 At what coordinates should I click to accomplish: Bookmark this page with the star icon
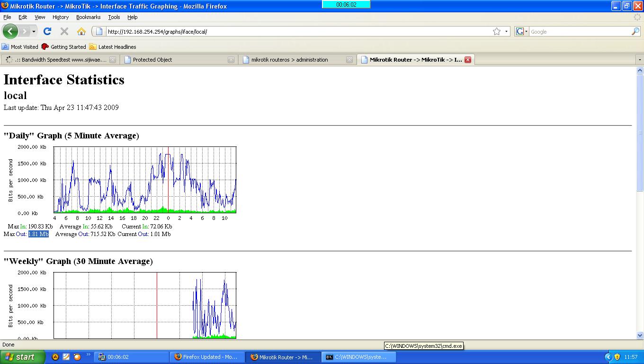497,32
